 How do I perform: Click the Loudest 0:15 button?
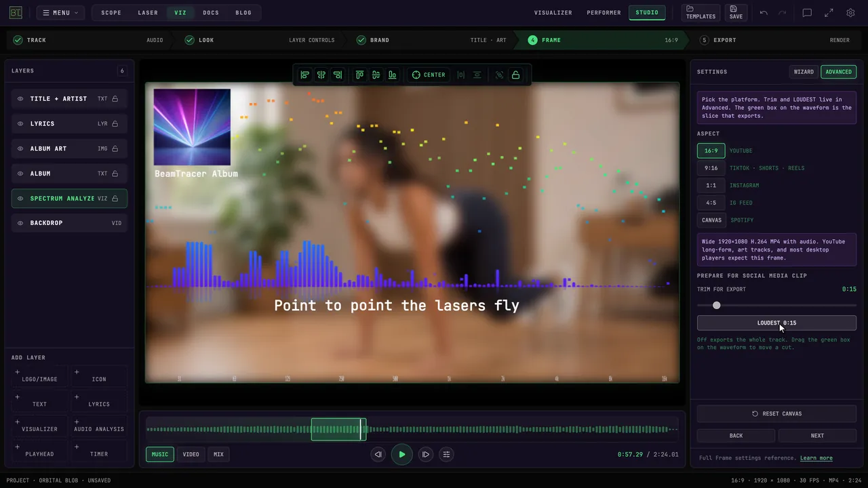pos(776,323)
